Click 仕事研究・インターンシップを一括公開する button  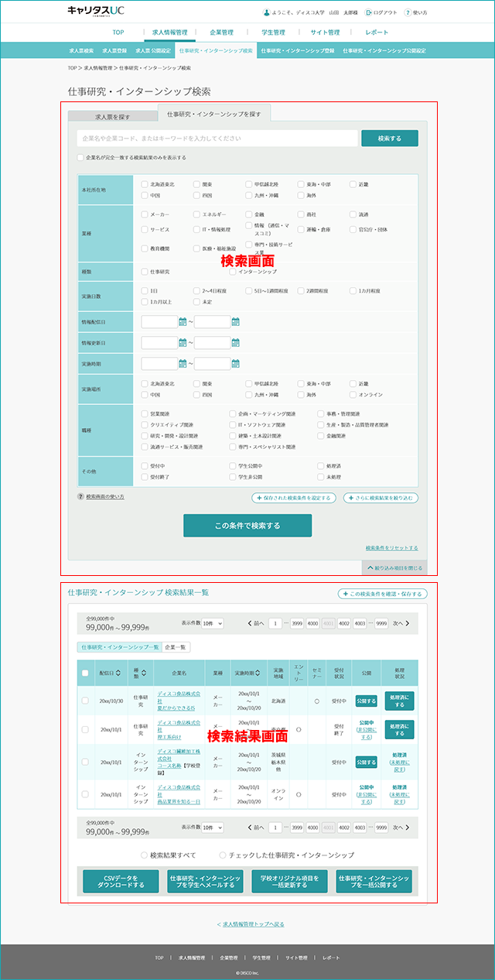pyautogui.click(x=374, y=881)
